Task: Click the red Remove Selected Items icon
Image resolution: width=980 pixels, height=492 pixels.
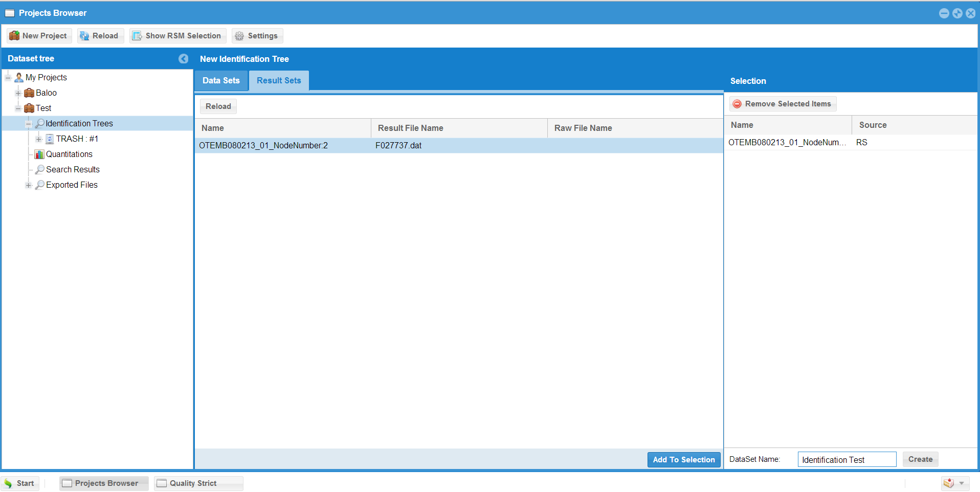Action: coord(737,104)
